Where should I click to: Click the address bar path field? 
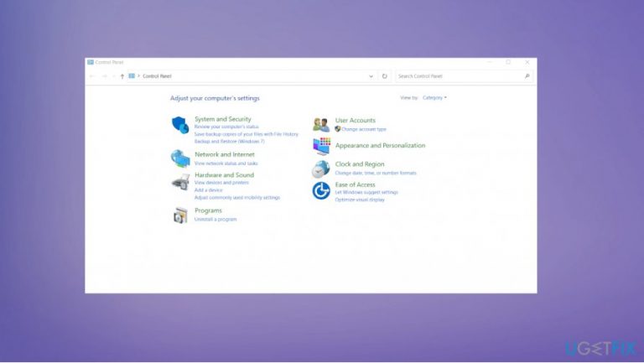click(x=252, y=76)
